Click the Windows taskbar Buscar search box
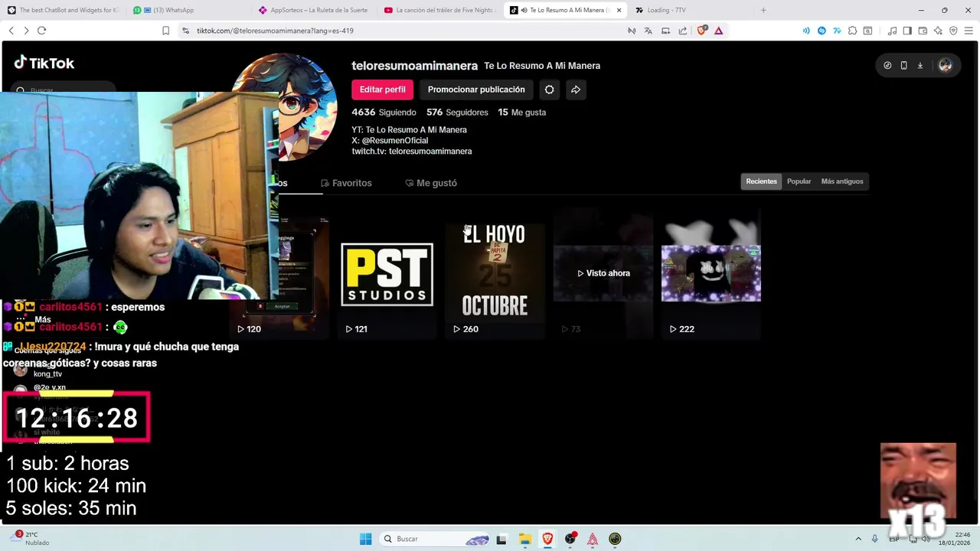980x551 pixels. (x=434, y=539)
